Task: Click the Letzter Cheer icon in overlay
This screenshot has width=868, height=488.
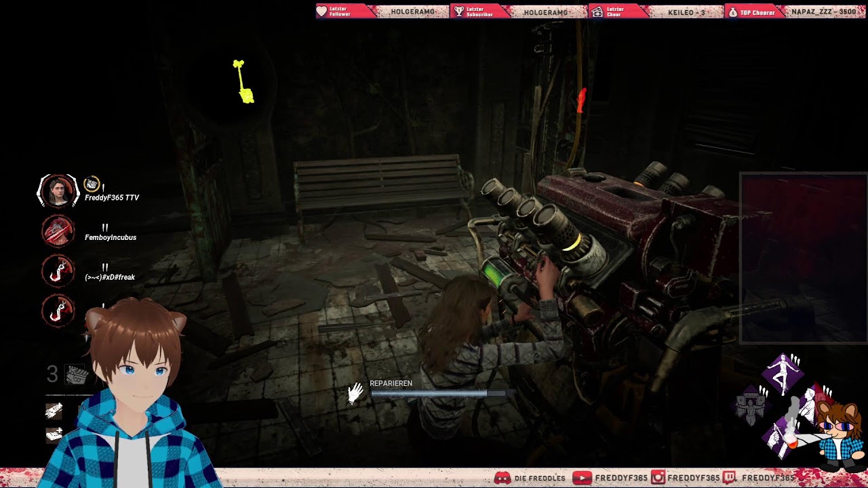Action: 597,12
